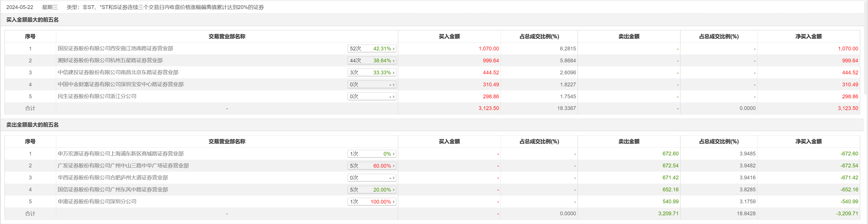Click arrow icon beside 5次 20.00% box
868x224 pixels.
394,190
